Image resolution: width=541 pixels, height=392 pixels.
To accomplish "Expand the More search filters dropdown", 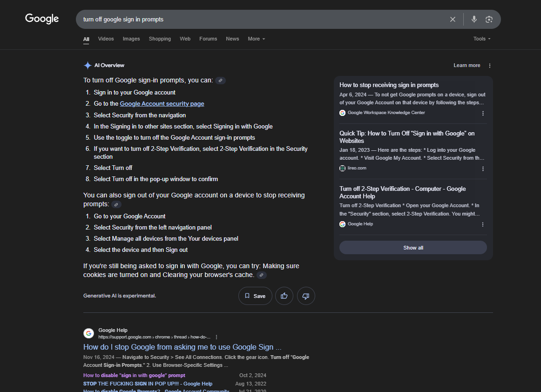I will coord(257,39).
